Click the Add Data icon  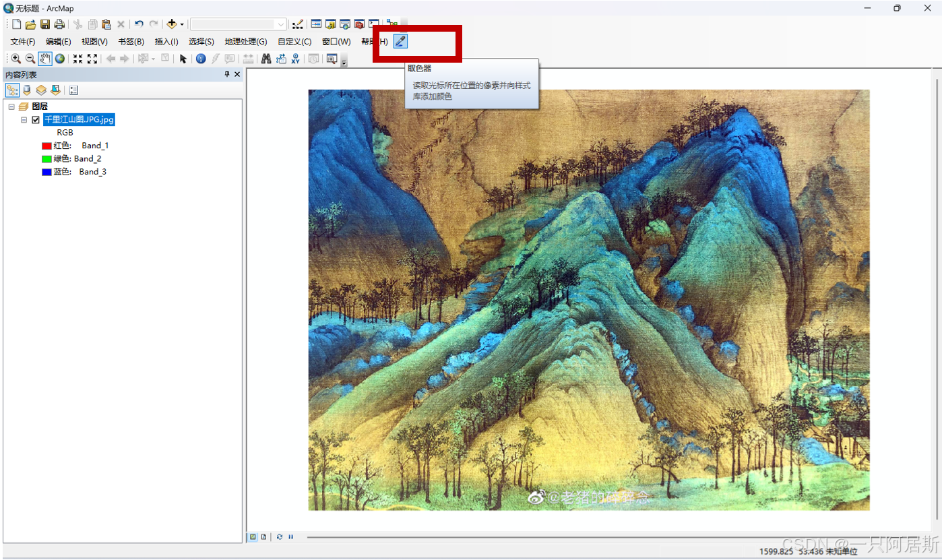point(172,24)
